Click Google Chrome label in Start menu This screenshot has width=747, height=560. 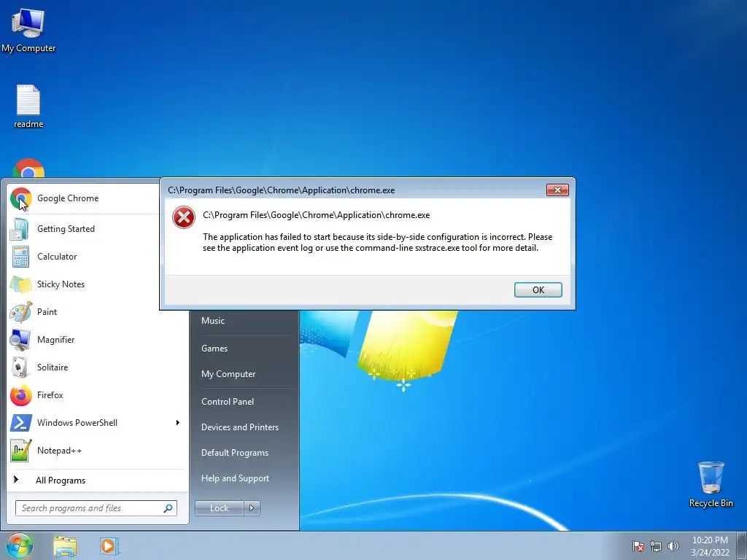68,198
